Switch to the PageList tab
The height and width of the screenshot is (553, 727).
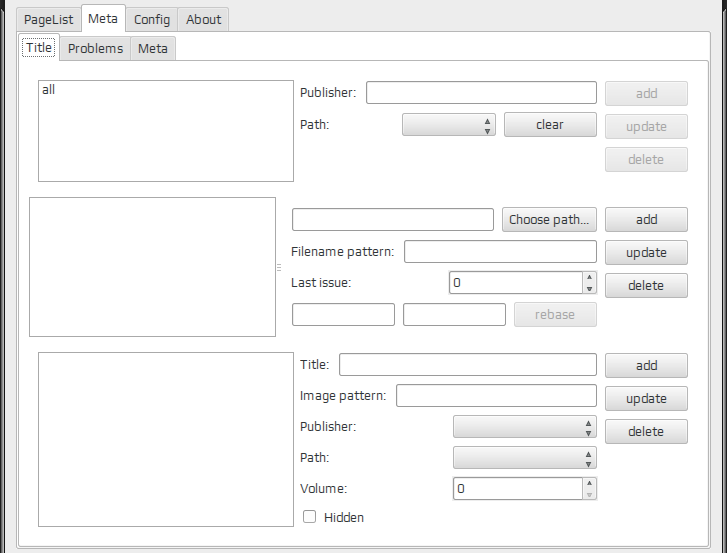48,19
